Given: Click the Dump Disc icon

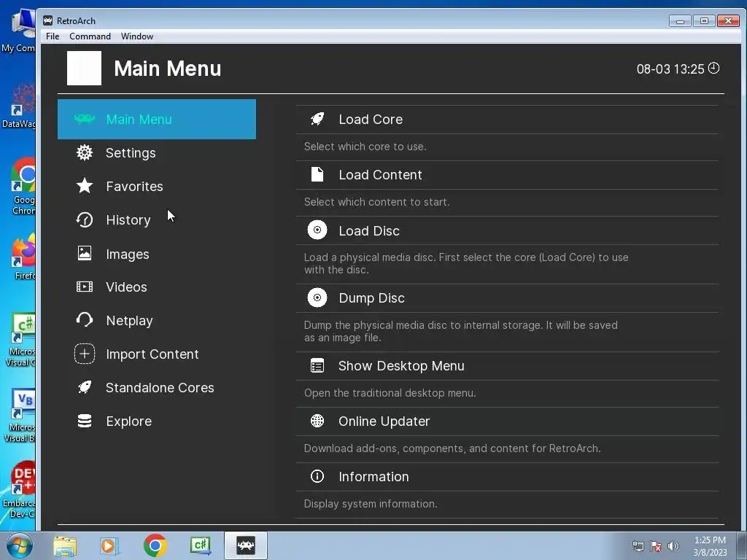Looking at the screenshot, I should coord(317,297).
